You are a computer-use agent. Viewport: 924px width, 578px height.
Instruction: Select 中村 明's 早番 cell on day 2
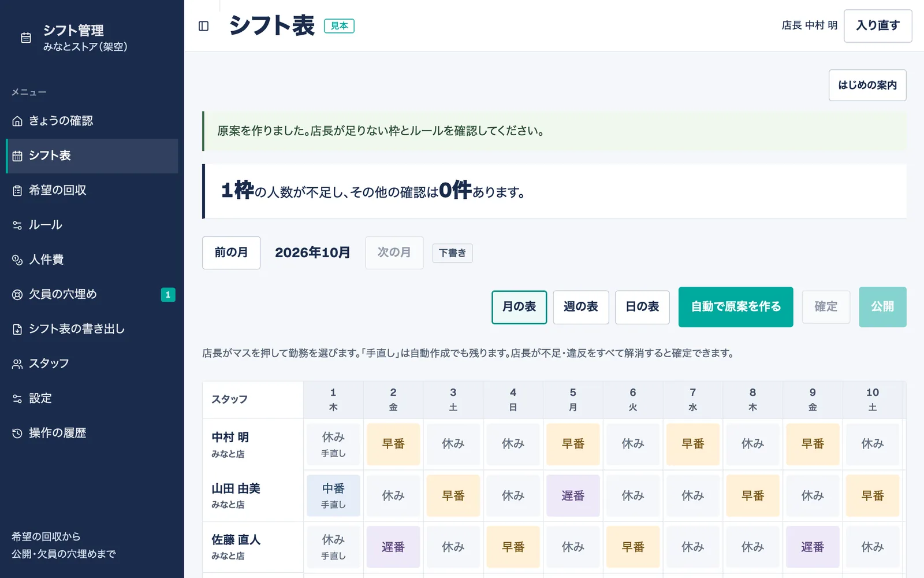[393, 444]
